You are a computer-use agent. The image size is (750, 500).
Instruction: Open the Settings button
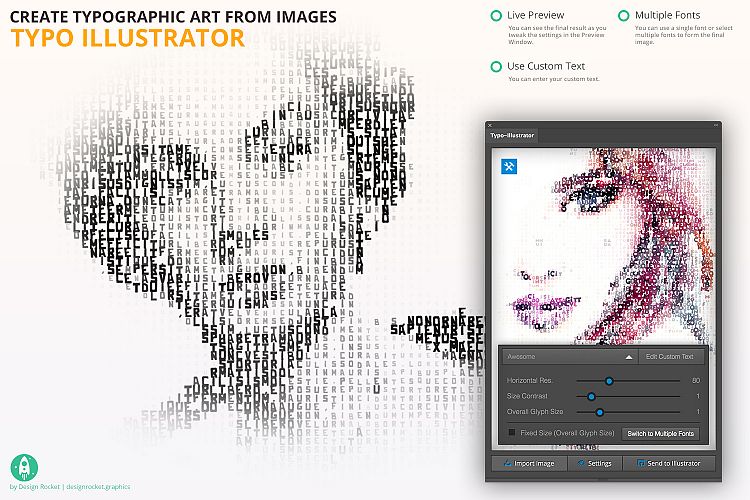point(595,463)
